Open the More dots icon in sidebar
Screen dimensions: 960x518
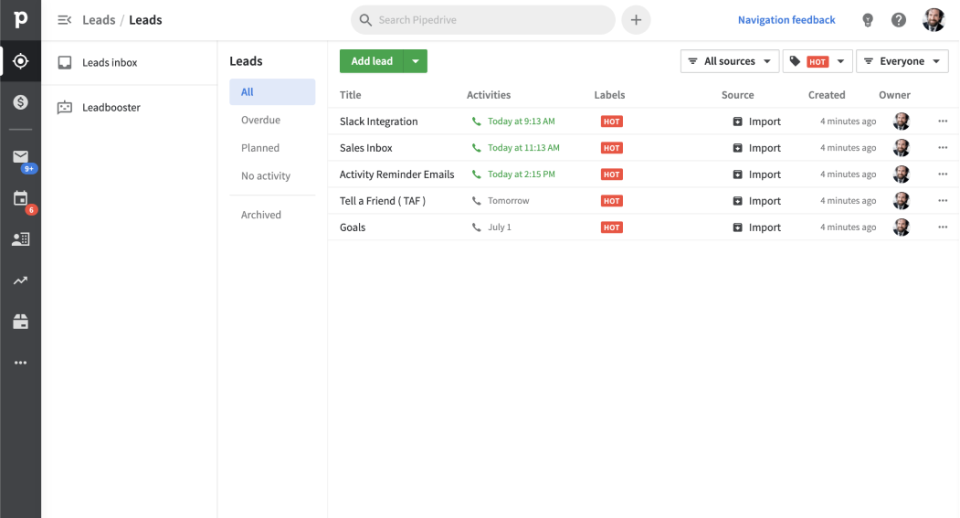[20, 362]
